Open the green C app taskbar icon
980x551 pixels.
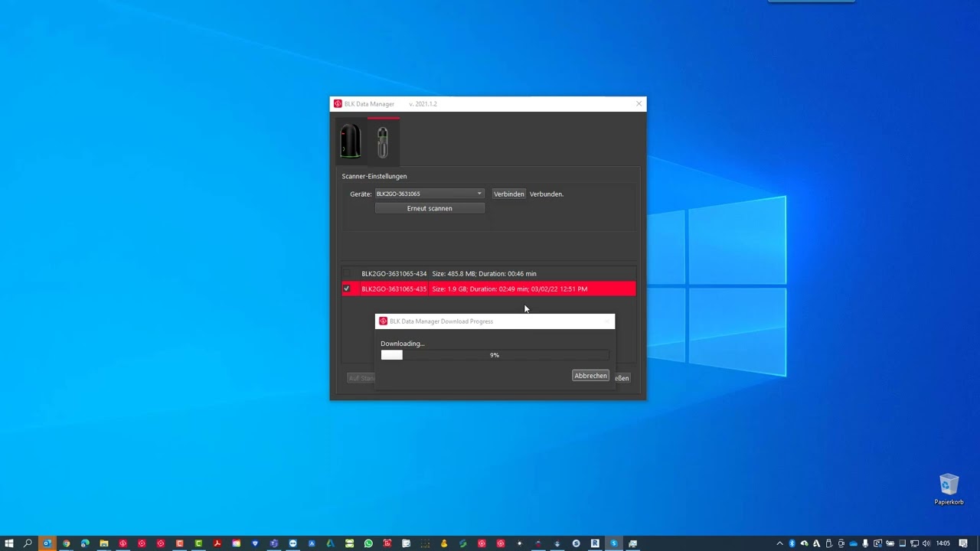tap(198, 543)
